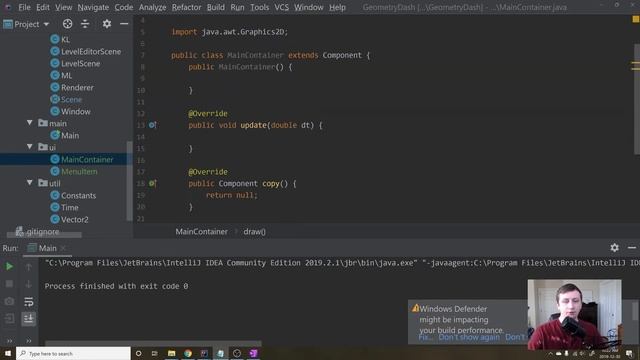Open the Help menu

pyautogui.click(x=337, y=7)
